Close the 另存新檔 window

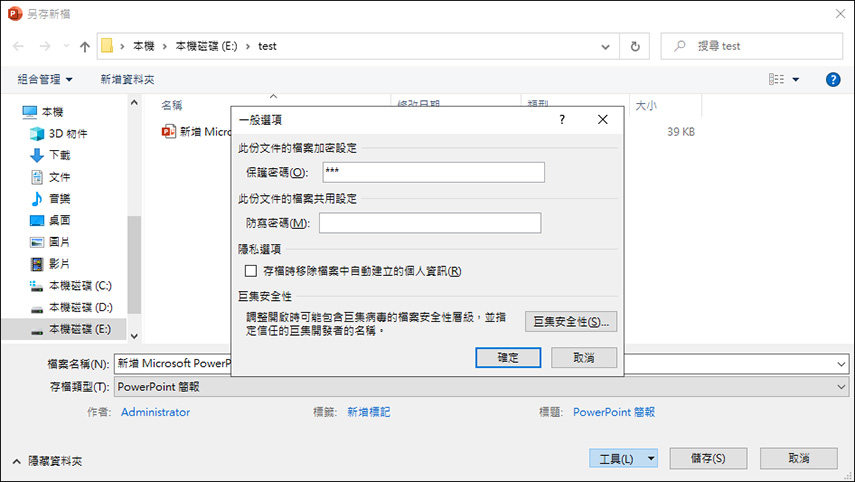[x=840, y=14]
